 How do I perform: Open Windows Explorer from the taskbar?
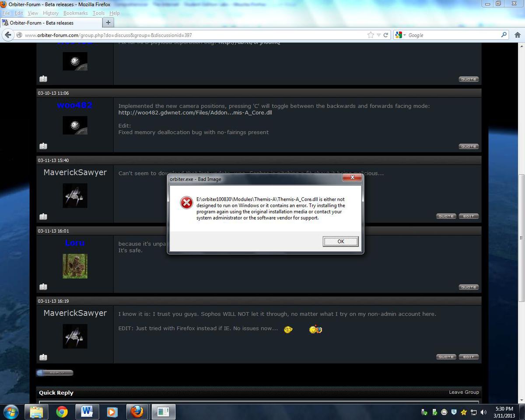[x=37, y=412]
